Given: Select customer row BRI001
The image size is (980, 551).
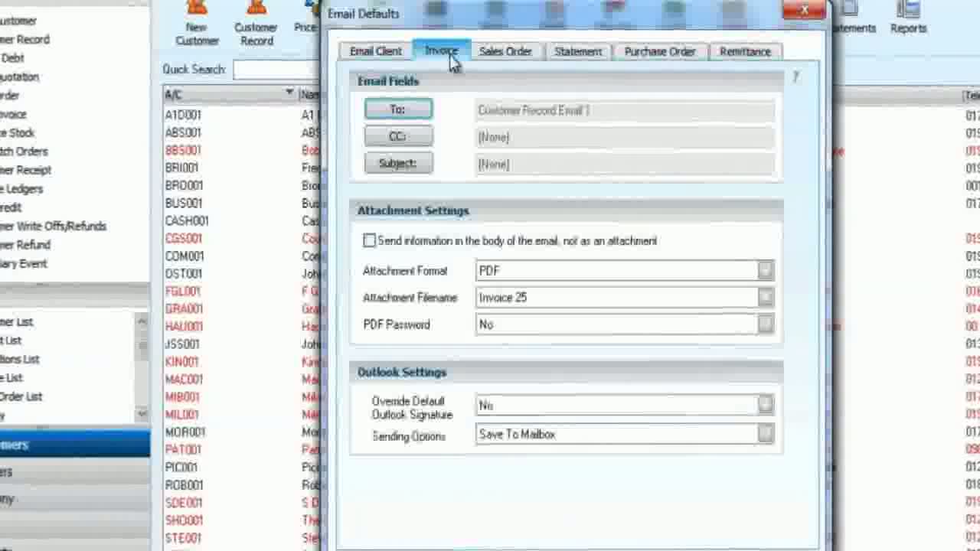Looking at the screenshot, I should [181, 168].
